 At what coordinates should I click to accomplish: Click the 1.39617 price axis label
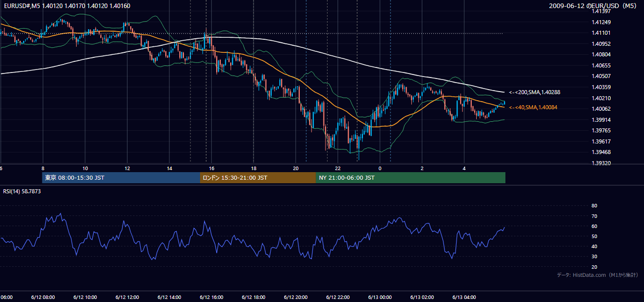click(602, 141)
